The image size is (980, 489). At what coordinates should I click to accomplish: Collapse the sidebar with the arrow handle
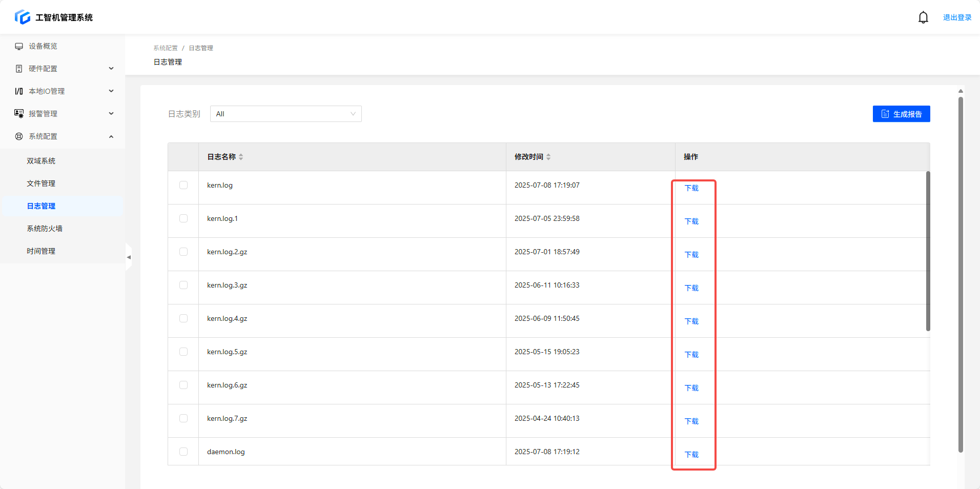[129, 257]
